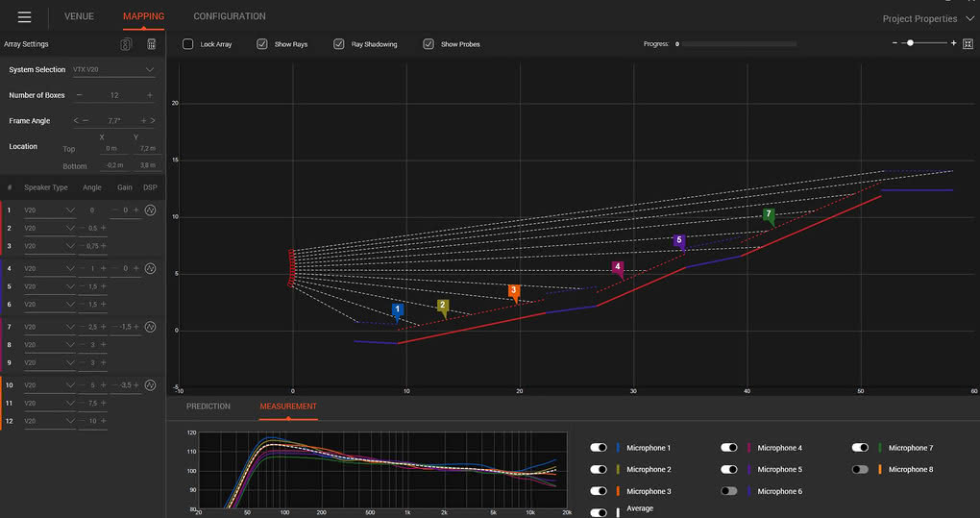Viewport: 980px width, 518px height.
Task: Switch to the VENUE tab
Action: tap(79, 16)
